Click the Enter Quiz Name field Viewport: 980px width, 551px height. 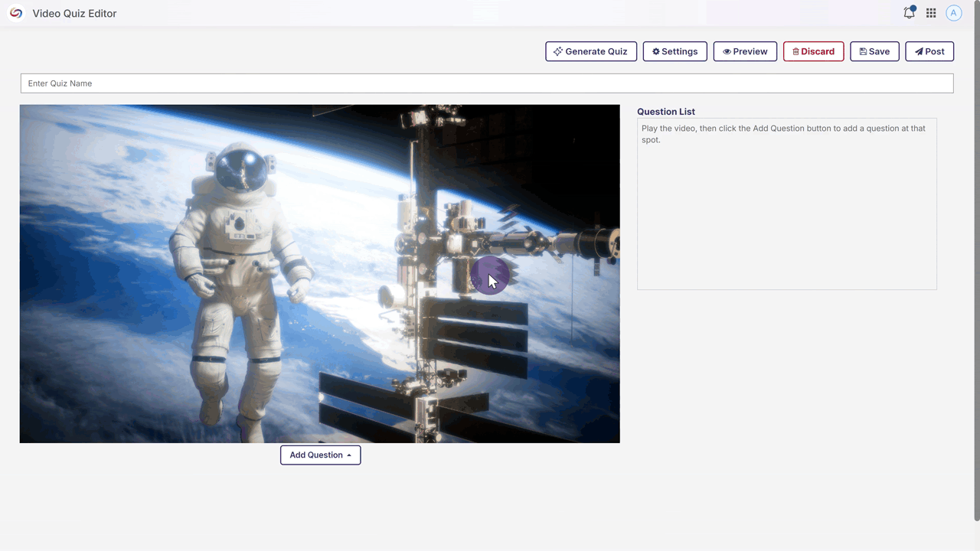point(486,83)
